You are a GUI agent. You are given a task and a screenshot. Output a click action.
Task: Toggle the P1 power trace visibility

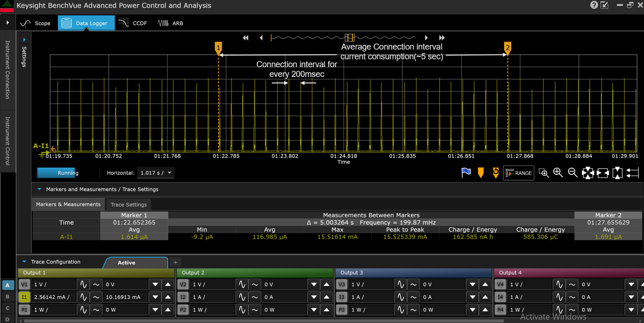coord(24,310)
